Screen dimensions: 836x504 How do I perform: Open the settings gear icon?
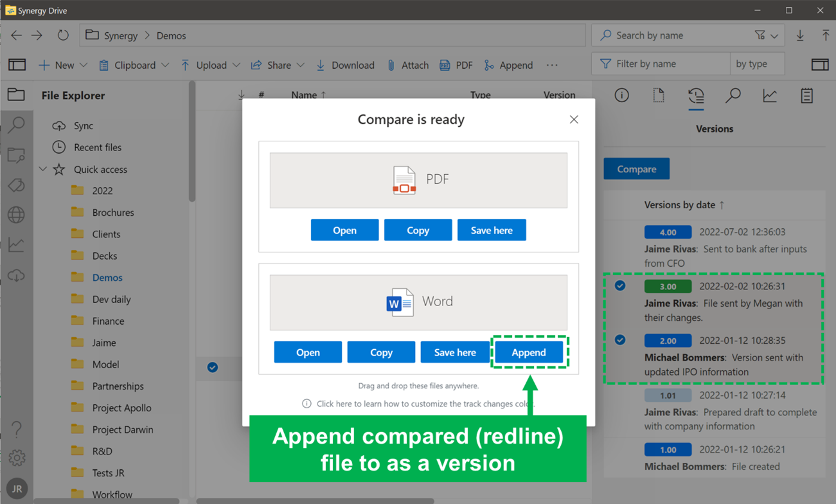(x=17, y=458)
